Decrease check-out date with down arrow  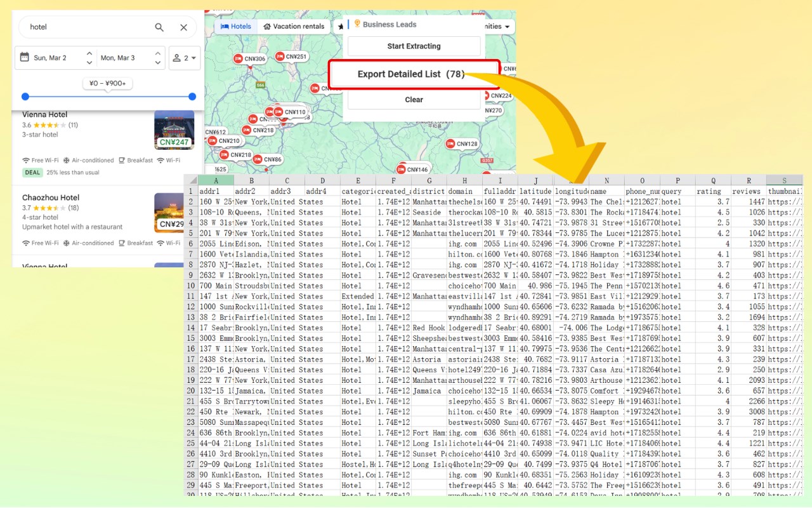pyautogui.click(x=157, y=62)
